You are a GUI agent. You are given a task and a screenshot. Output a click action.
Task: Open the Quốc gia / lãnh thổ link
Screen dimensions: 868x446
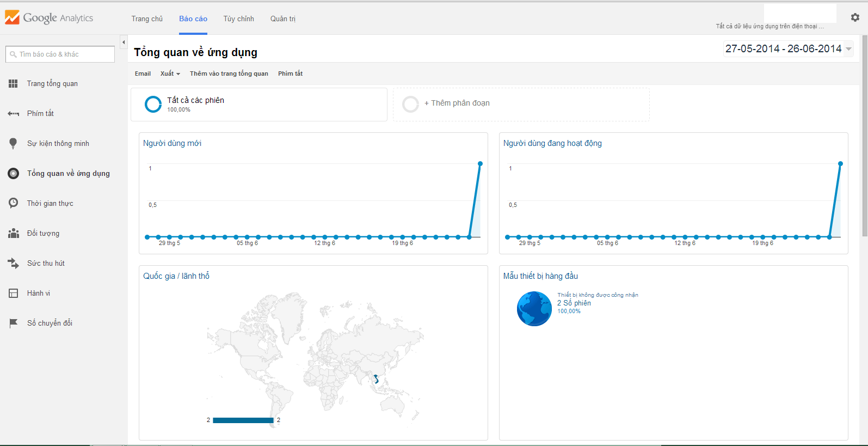[176, 276]
